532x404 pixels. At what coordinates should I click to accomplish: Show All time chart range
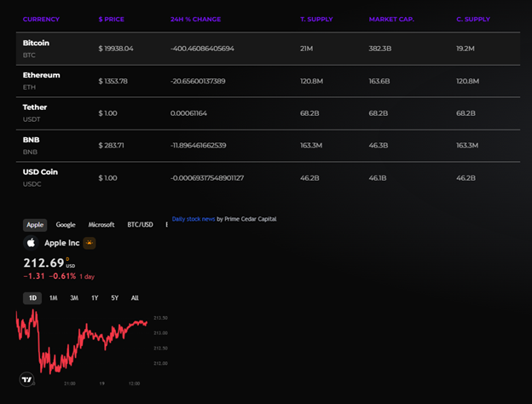point(135,298)
